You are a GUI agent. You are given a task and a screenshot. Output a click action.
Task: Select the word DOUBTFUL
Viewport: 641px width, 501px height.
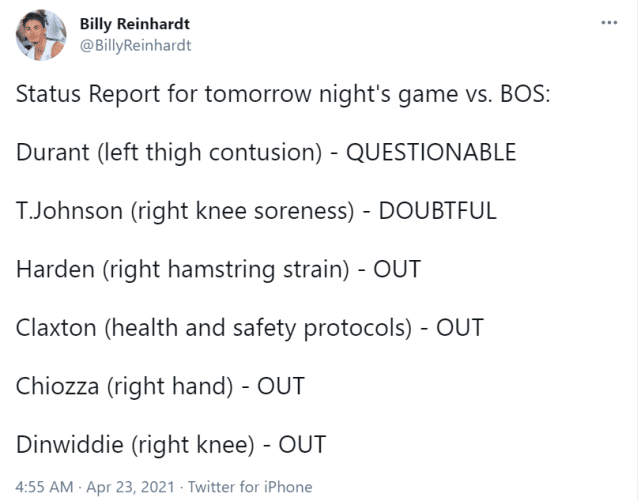(439, 211)
